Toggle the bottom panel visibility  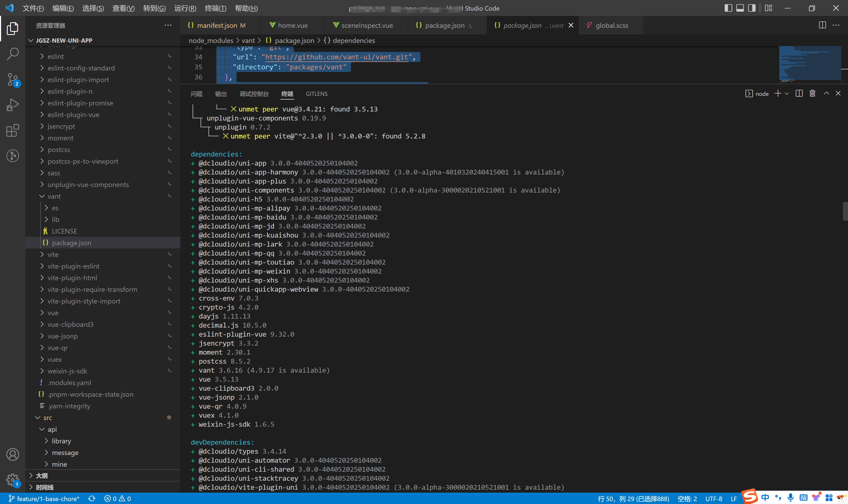coord(740,8)
